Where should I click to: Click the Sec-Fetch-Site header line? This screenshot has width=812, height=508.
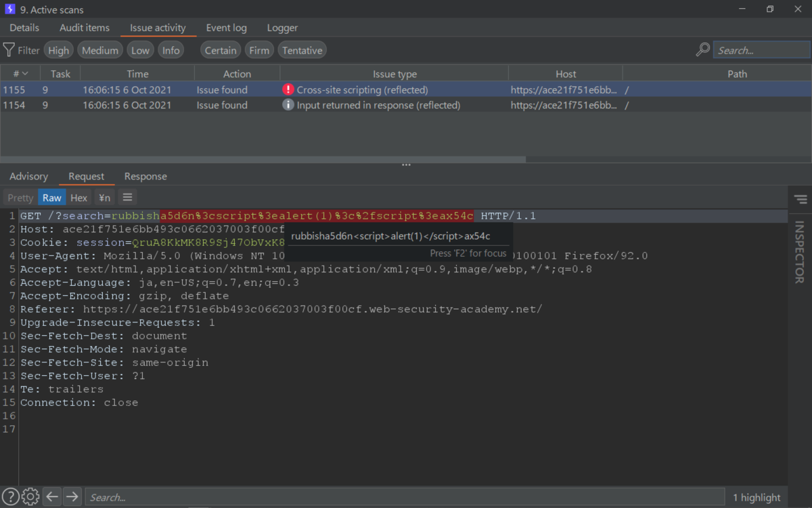114,362
